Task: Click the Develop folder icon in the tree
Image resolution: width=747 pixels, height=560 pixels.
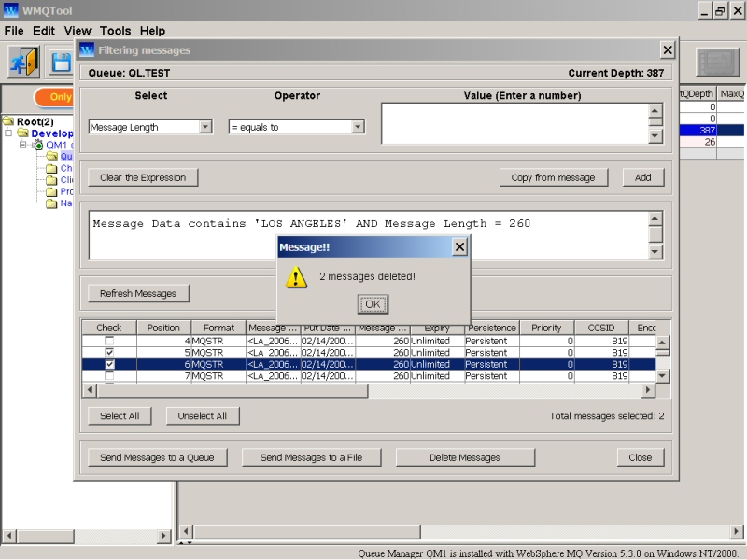Action: tap(22, 133)
